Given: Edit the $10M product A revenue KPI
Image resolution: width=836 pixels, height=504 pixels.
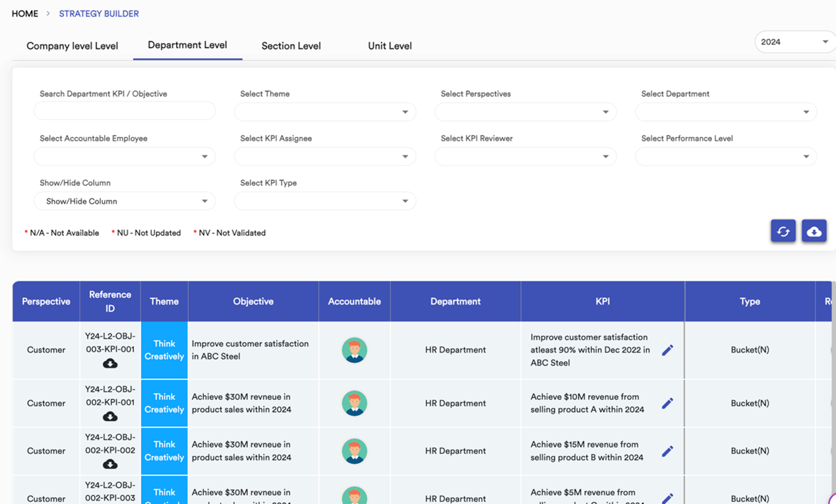Looking at the screenshot, I should point(667,403).
